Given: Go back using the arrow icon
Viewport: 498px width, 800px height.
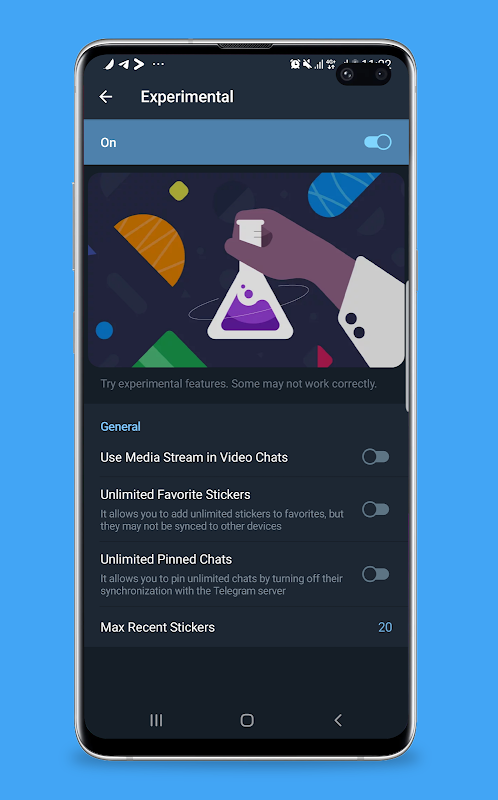Looking at the screenshot, I should pyautogui.click(x=106, y=96).
